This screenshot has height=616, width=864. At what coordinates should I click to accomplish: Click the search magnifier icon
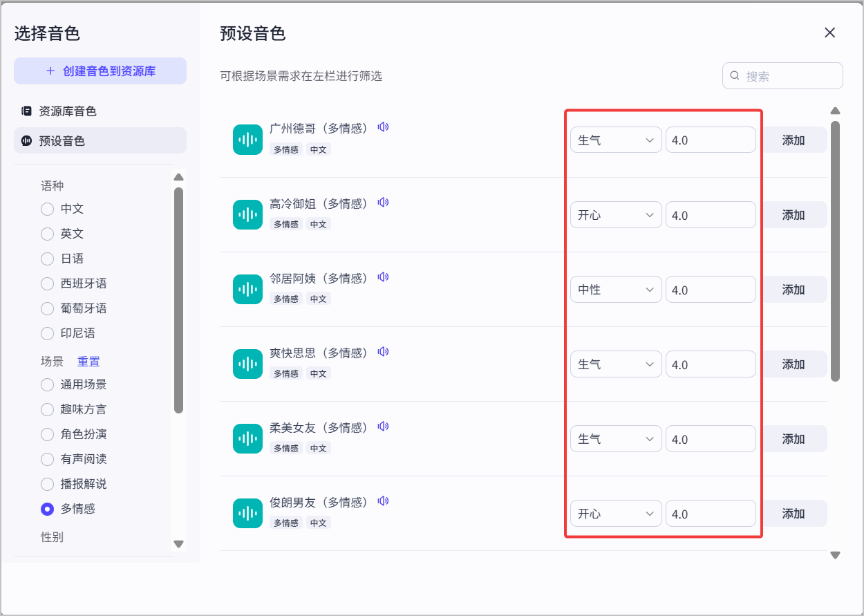point(735,76)
